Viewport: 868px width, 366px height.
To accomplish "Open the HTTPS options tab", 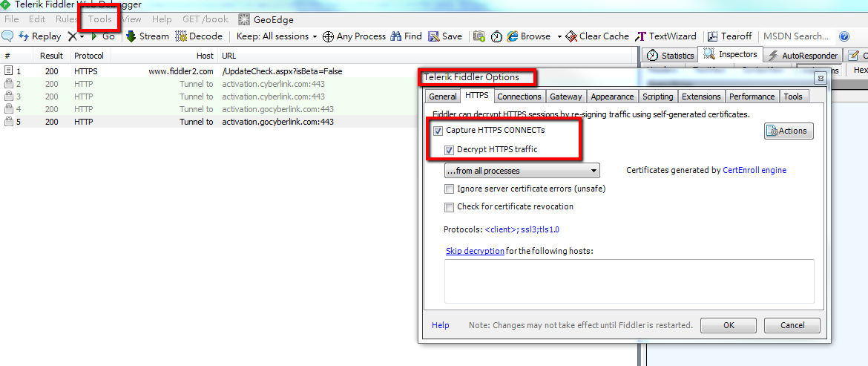I will pos(476,96).
